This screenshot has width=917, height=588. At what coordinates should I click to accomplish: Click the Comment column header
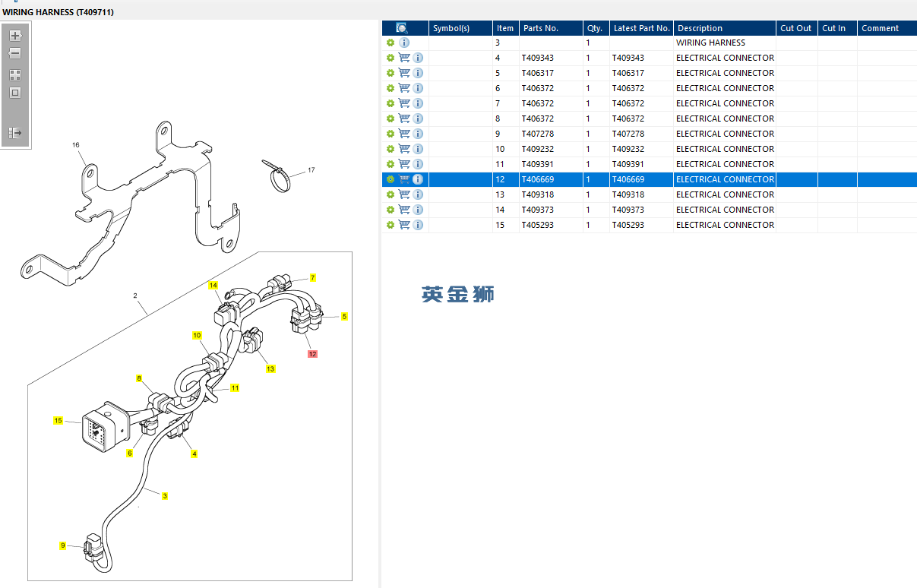pos(887,28)
